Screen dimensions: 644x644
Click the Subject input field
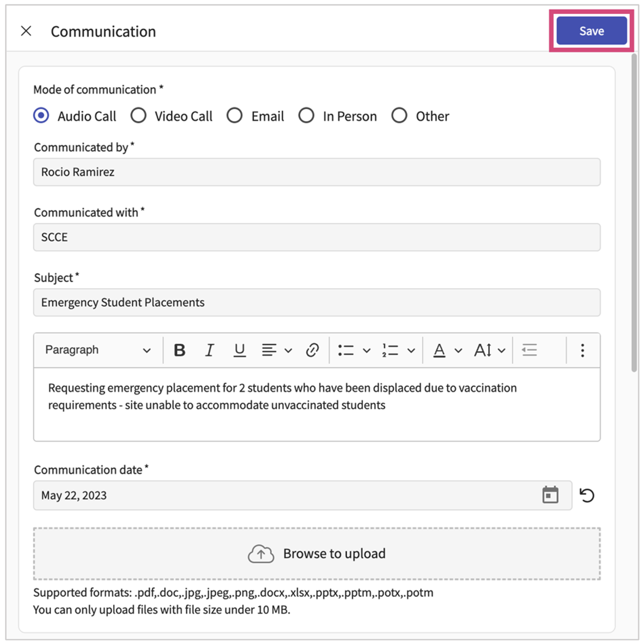pyautogui.click(x=317, y=303)
